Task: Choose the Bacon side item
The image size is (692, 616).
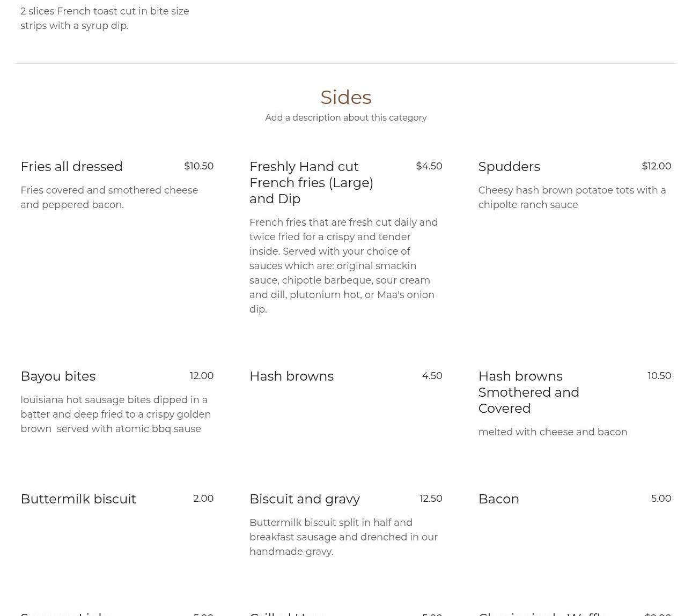Action: (x=498, y=499)
